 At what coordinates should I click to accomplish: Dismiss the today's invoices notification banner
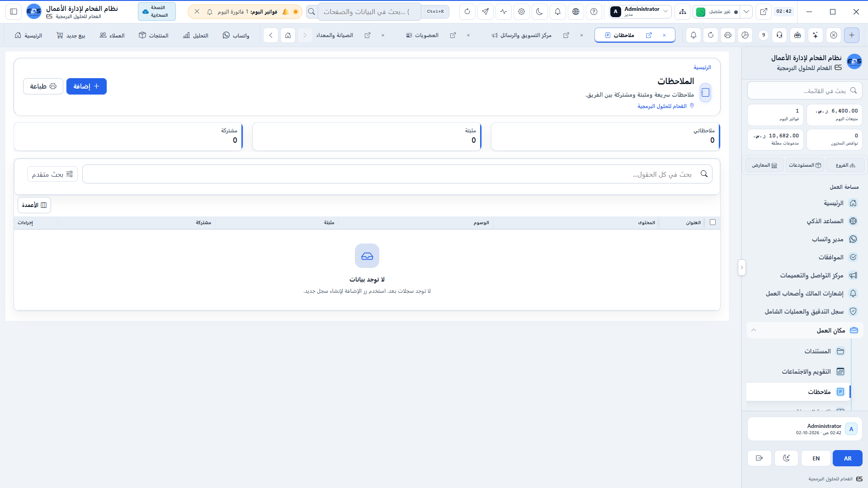pyautogui.click(x=197, y=12)
